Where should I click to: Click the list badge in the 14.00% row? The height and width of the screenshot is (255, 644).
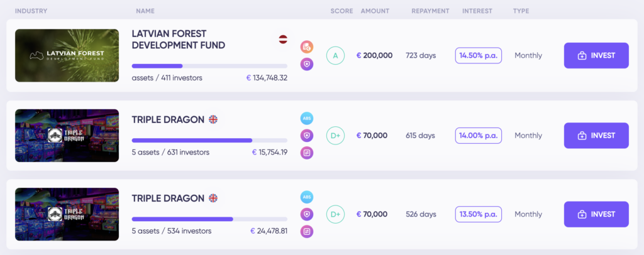point(307,153)
